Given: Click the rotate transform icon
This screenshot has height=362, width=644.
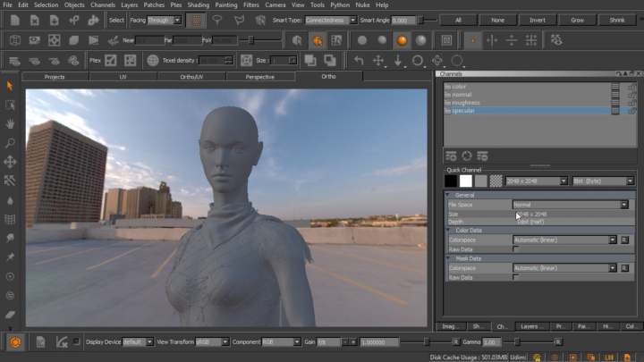Looking at the screenshot, I should [x=418, y=61].
